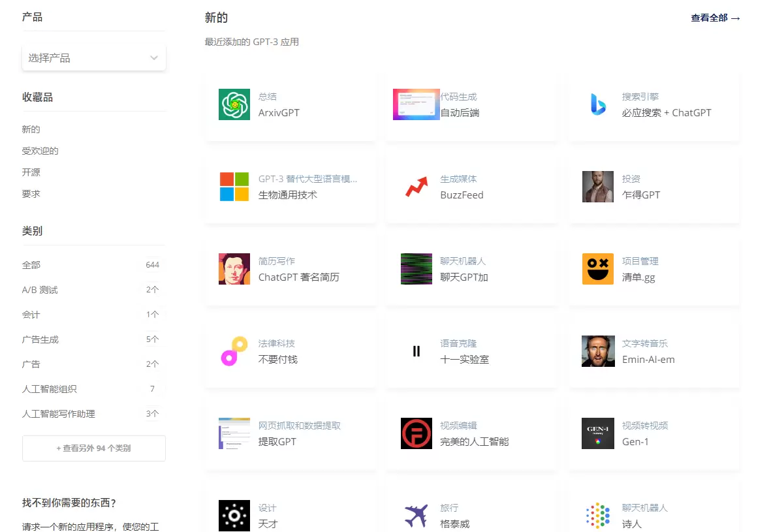
Task: Click the 网页抓取和数据提取 category tag
Action: pyautogui.click(x=300, y=426)
